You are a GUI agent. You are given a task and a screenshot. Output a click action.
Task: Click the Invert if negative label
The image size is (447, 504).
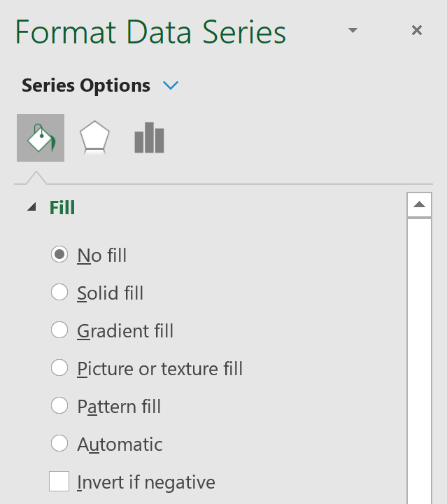point(146,482)
